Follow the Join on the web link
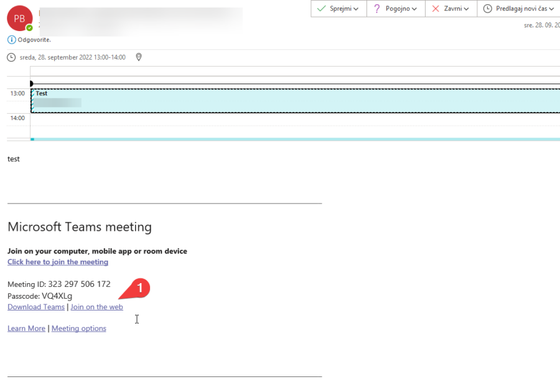560x392 pixels. (96, 307)
